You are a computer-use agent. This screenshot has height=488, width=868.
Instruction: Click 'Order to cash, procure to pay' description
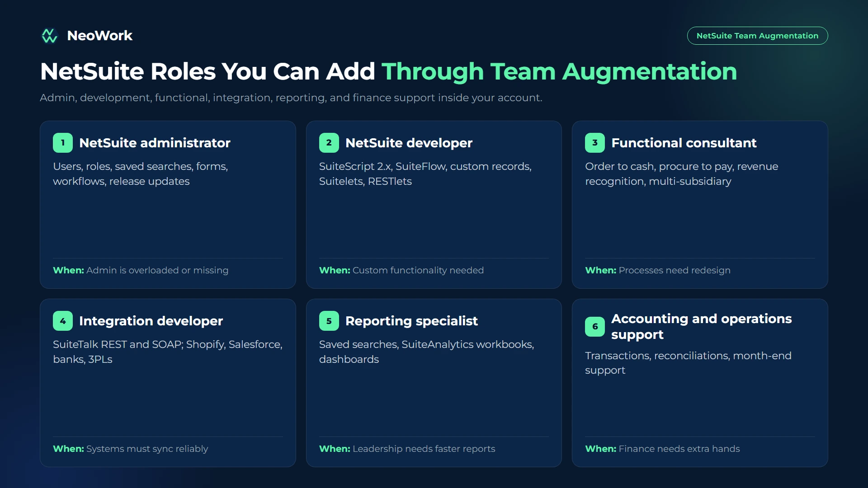click(x=682, y=174)
